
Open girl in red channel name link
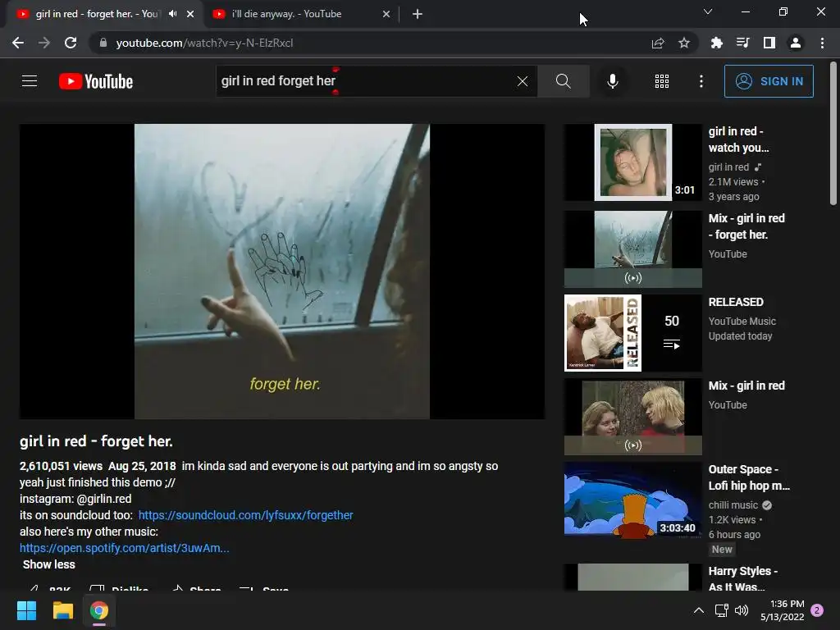(x=728, y=167)
